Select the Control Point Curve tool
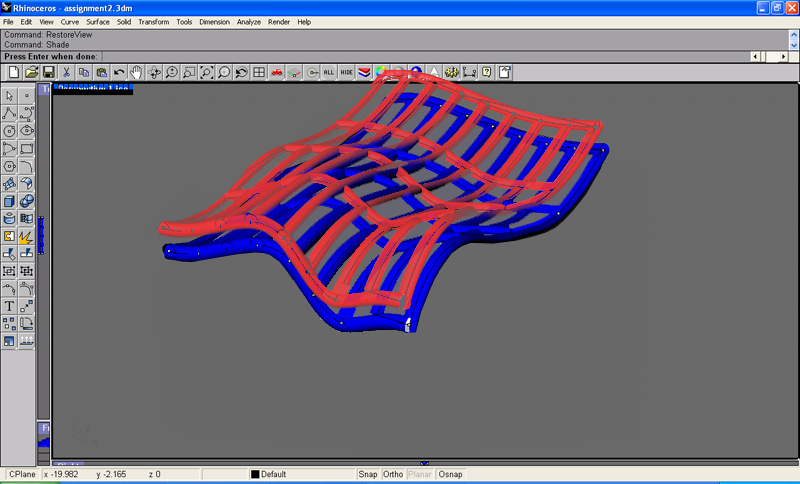 27,113
